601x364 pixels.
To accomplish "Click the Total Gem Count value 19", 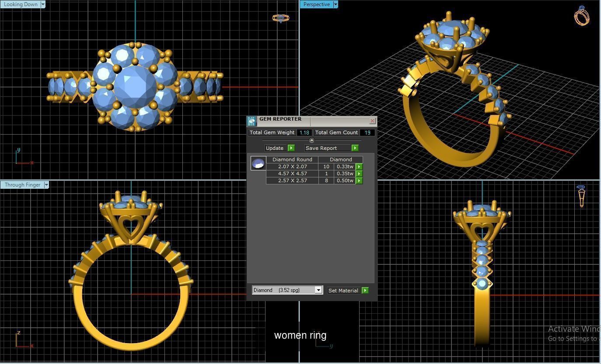I will [367, 132].
